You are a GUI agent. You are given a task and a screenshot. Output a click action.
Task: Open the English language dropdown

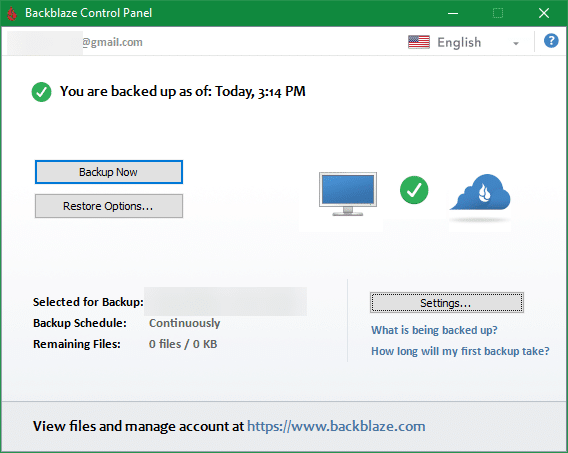point(464,42)
